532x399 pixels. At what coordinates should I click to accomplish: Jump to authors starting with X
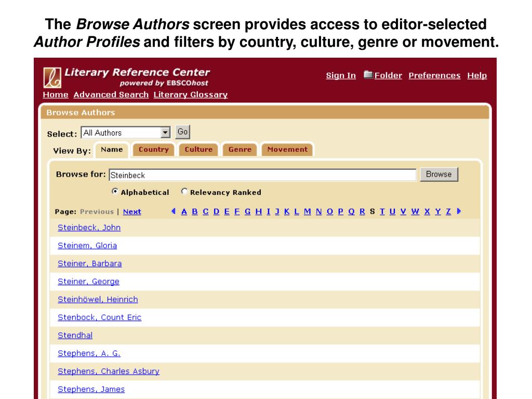coord(427,211)
